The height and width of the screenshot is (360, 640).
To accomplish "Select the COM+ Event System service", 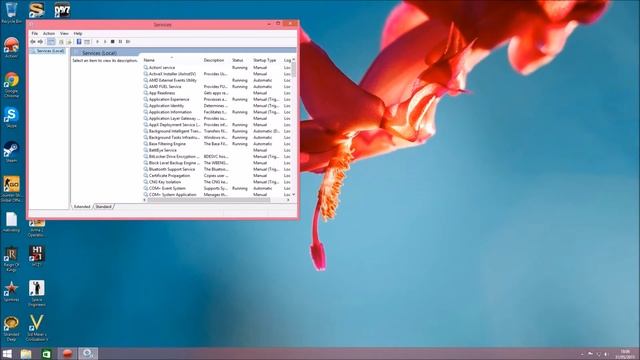I will point(217,188).
